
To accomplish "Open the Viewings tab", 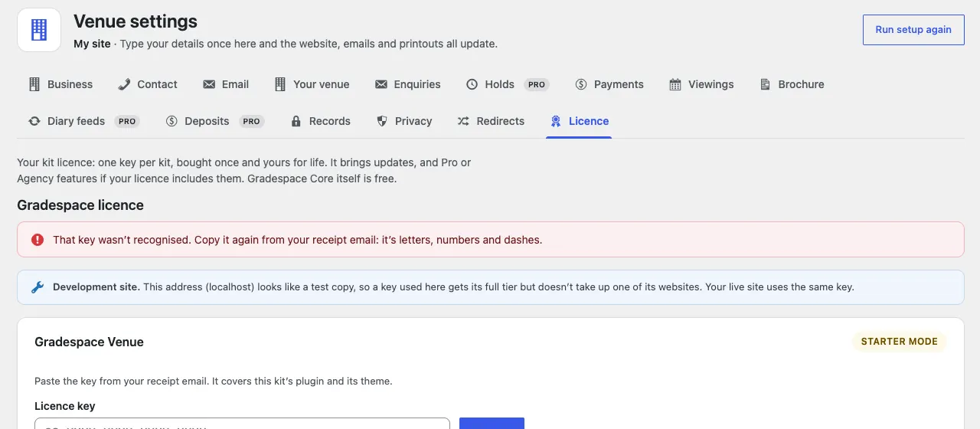I will click(701, 84).
